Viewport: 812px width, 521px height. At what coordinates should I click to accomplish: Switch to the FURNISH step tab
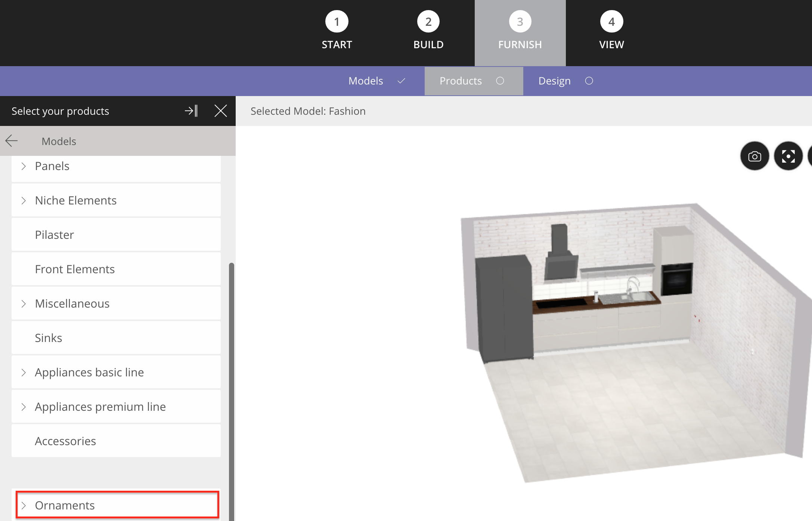click(520, 33)
